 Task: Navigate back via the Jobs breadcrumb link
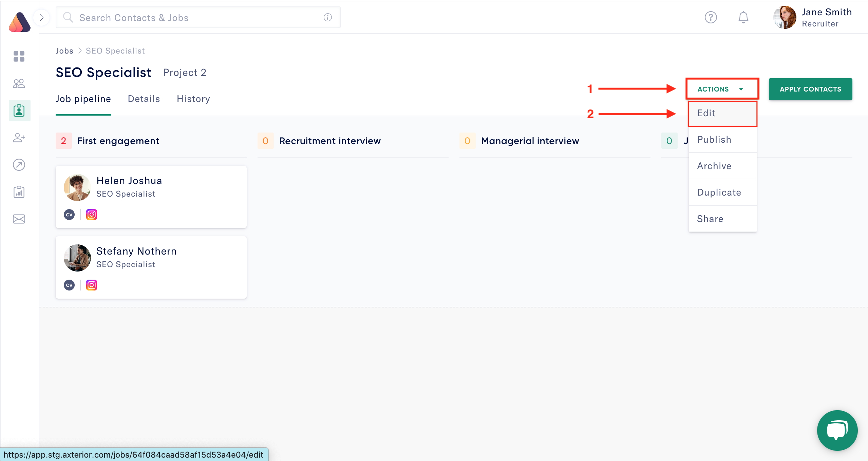pyautogui.click(x=64, y=51)
